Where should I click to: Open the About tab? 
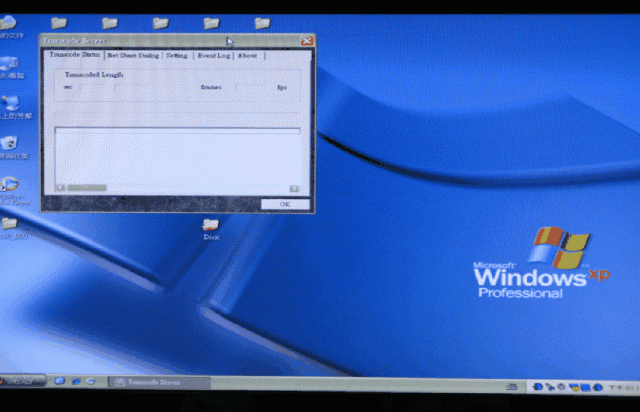point(247,56)
